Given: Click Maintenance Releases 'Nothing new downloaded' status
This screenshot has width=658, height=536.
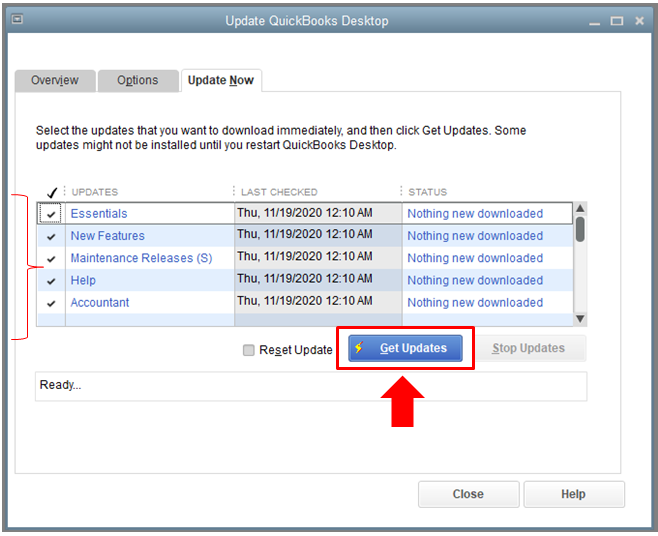Looking at the screenshot, I should [x=475, y=258].
